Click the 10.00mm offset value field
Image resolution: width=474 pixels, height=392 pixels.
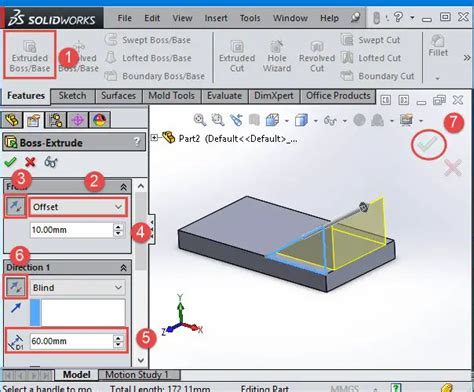pyautogui.click(x=72, y=230)
